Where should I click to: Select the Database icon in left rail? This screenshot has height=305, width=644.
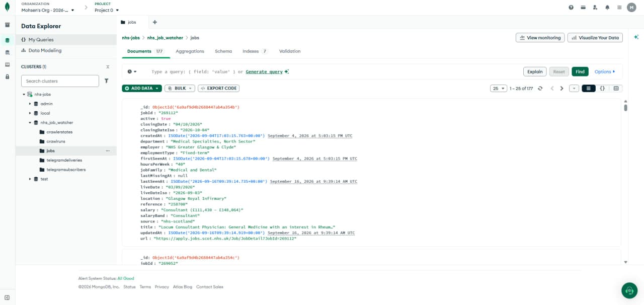coord(7,40)
